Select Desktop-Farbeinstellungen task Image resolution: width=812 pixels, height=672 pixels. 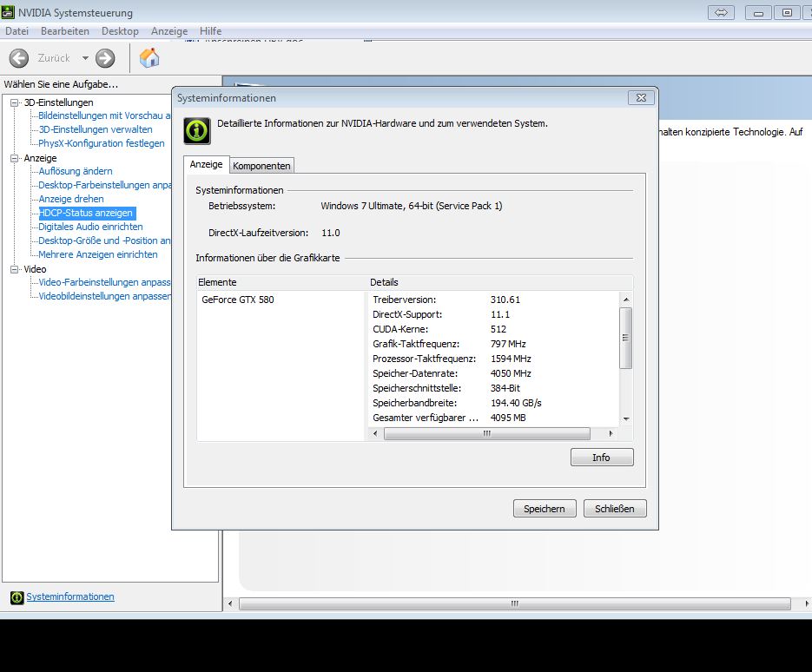(104, 185)
